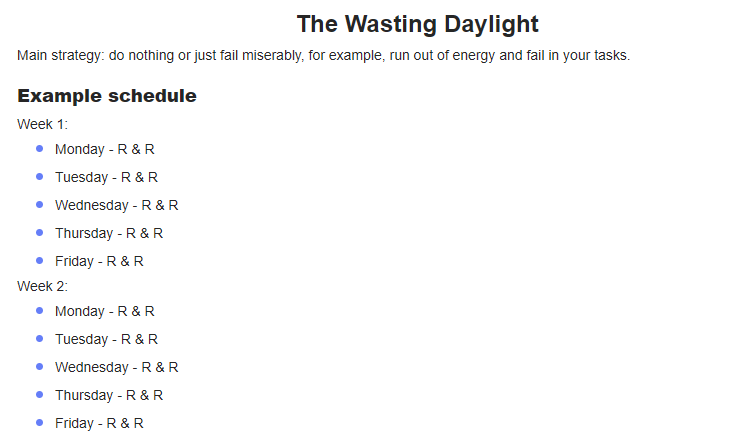Viewport: 745px width, 448px height.
Task: Select Week 2 'Wednesday - R & R' entry
Action: 116,367
